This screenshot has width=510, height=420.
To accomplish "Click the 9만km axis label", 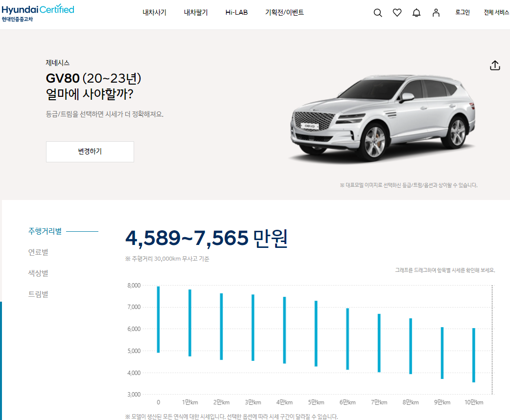I will click(442, 402).
